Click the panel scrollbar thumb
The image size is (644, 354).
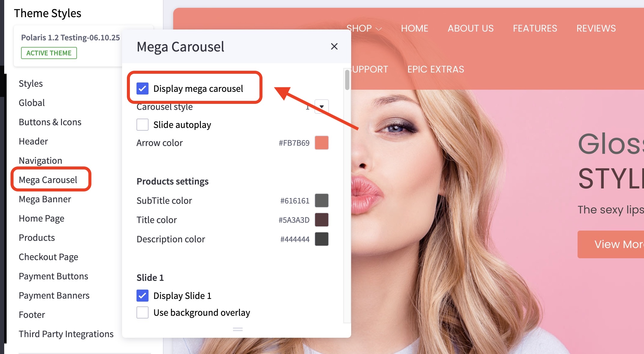(347, 80)
